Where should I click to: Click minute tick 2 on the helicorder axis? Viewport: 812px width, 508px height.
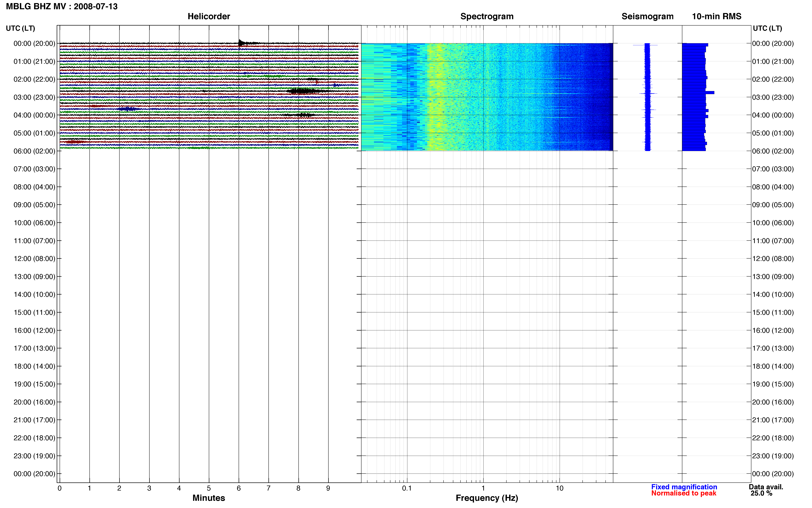(x=119, y=488)
